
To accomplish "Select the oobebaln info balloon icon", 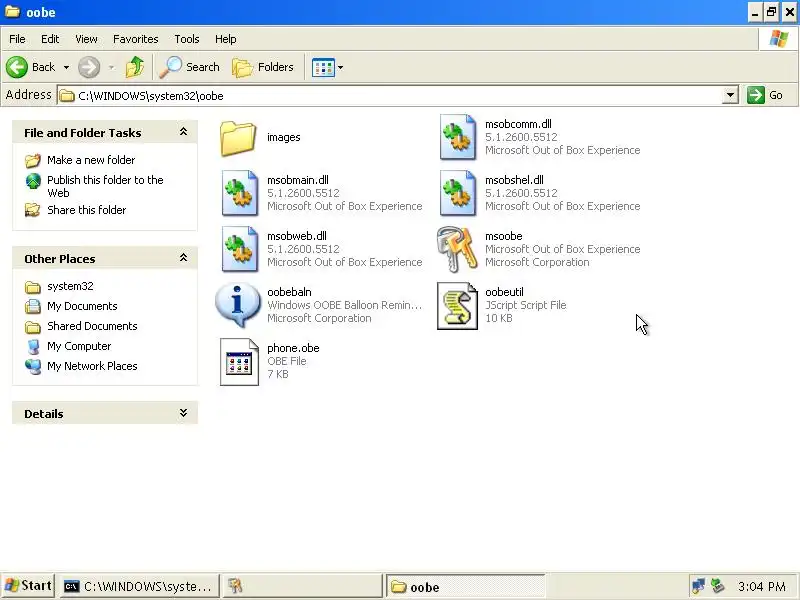I will coord(238,305).
